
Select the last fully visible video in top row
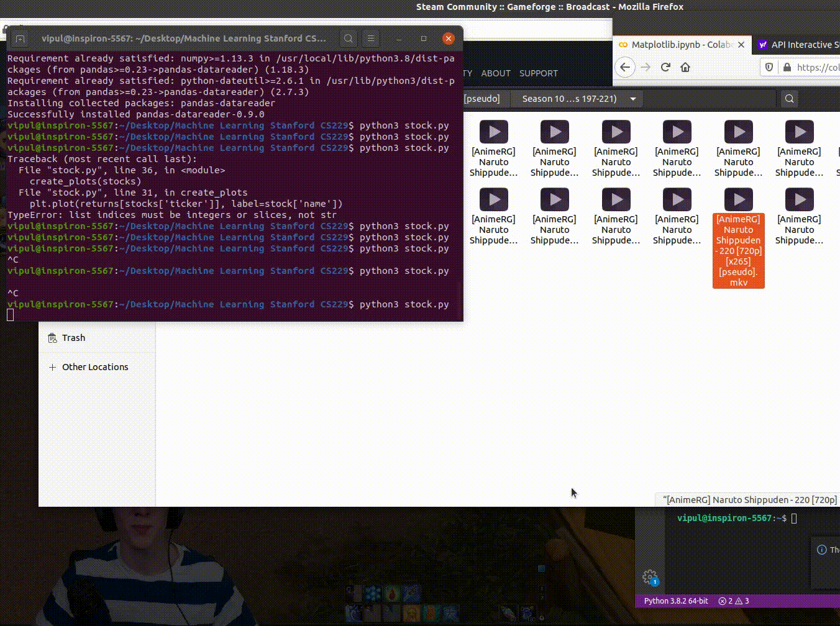coord(799,149)
